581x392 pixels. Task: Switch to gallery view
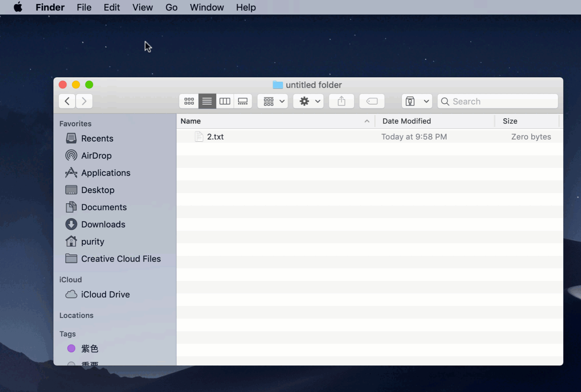243,101
